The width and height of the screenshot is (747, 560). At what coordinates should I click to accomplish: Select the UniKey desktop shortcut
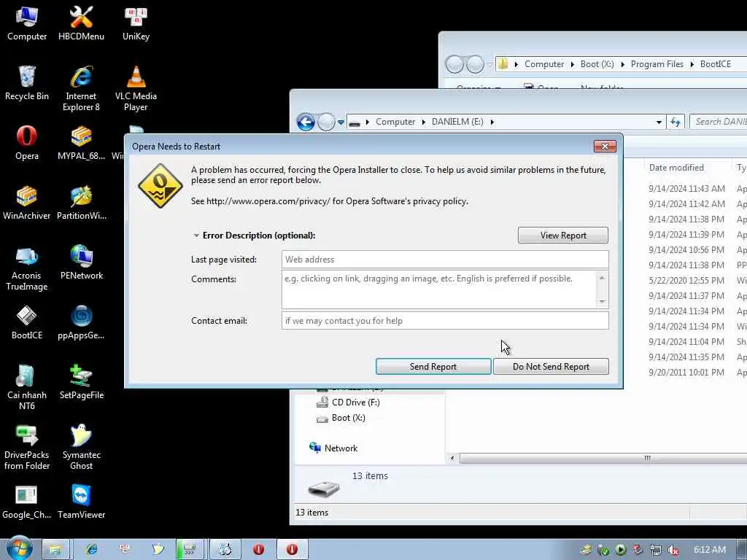click(136, 23)
